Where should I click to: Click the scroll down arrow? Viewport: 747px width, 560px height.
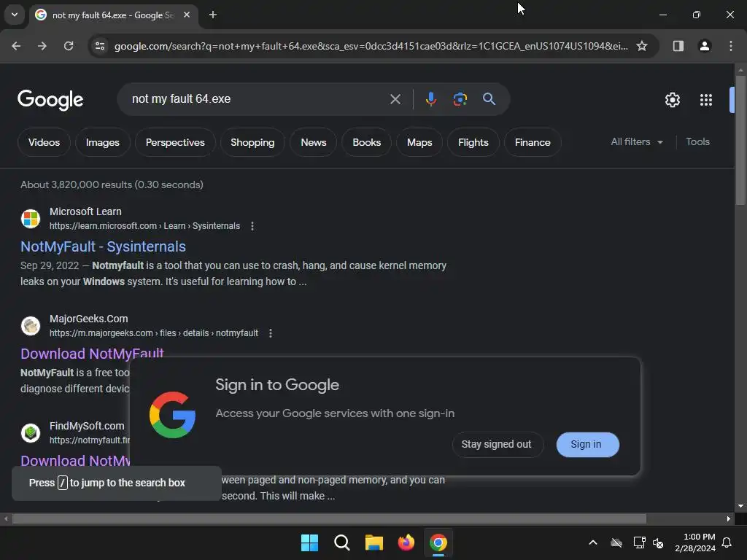740,506
